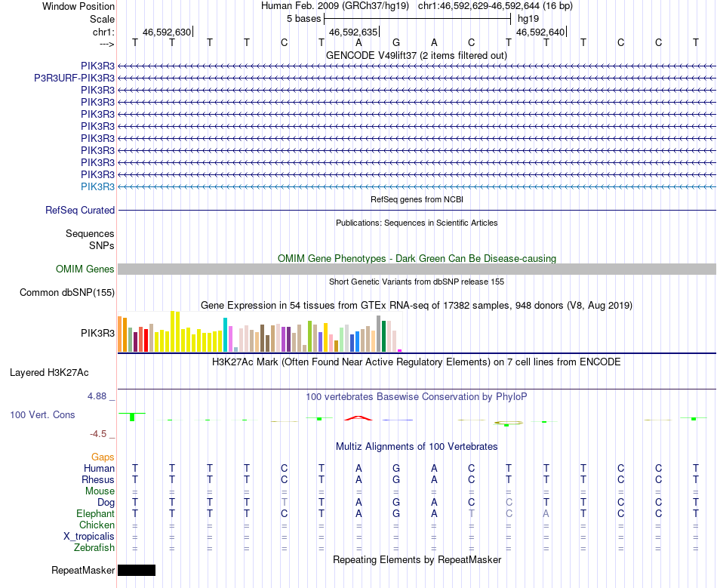Select the Gaps row label

pyautogui.click(x=103, y=457)
